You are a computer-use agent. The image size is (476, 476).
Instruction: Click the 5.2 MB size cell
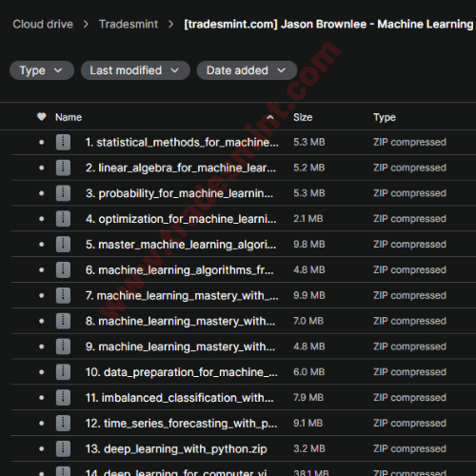309,168
